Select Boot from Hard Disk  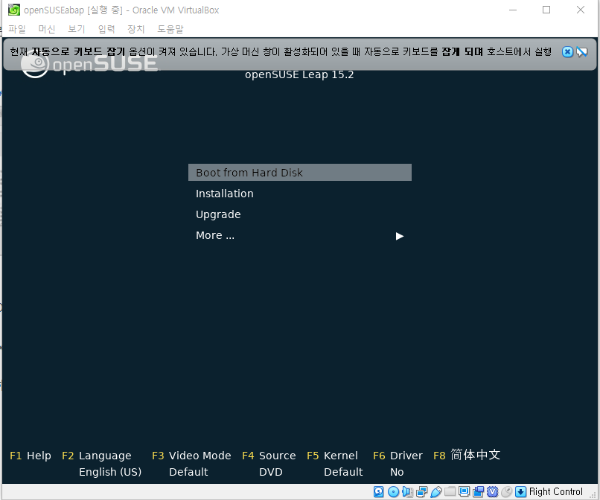click(x=300, y=173)
